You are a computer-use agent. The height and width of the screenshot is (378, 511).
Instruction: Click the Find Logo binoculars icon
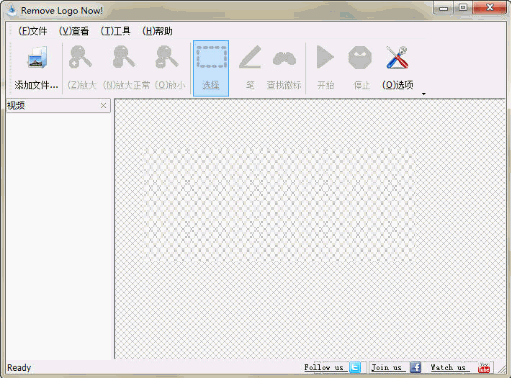click(284, 58)
